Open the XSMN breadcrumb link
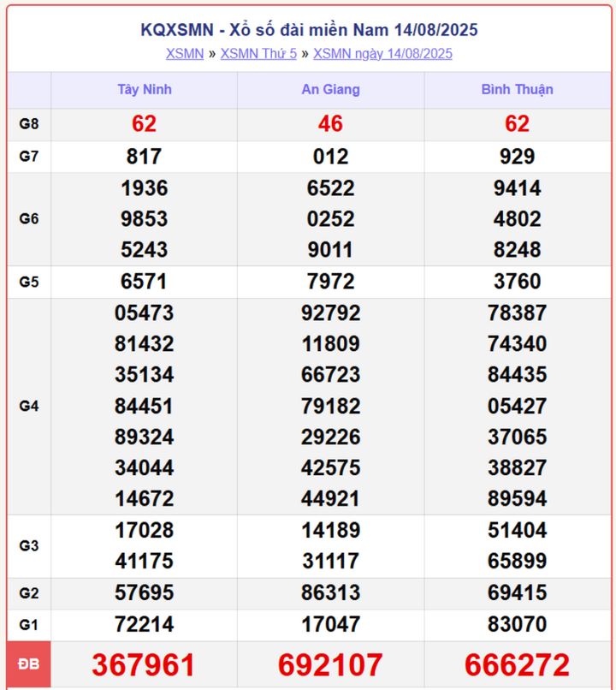Viewport: 616px width, 690px height. tap(185, 54)
